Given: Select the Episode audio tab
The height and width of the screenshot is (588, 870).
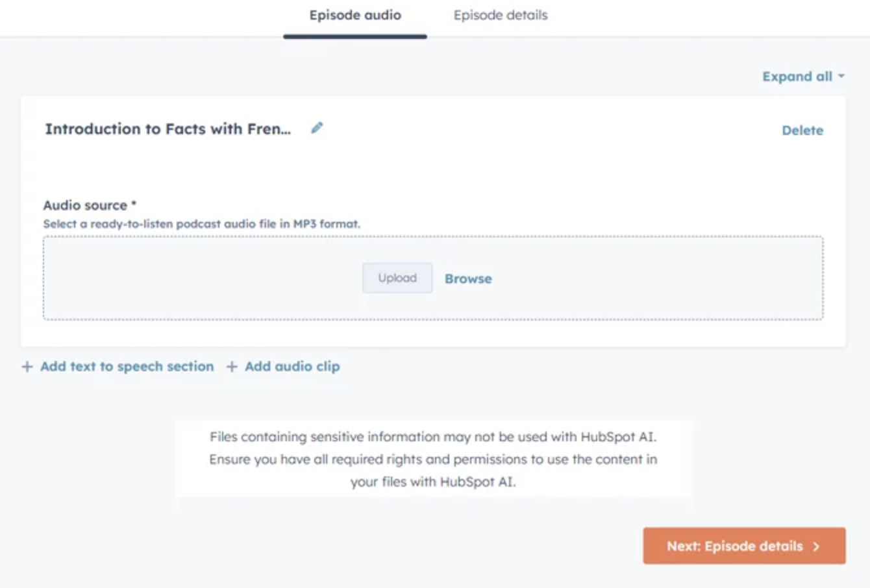Looking at the screenshot, I should tap(354, 15).
